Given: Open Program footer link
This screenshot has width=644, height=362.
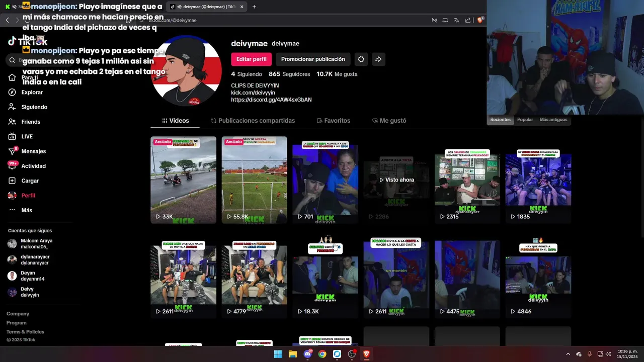Looking at the screenshot, I should click(17, 323).
